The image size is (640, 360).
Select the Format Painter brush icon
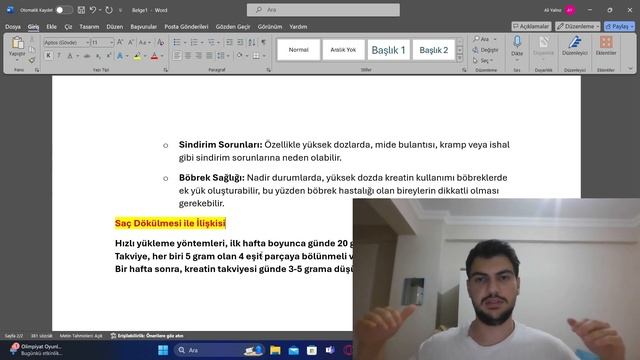point(32,60)
